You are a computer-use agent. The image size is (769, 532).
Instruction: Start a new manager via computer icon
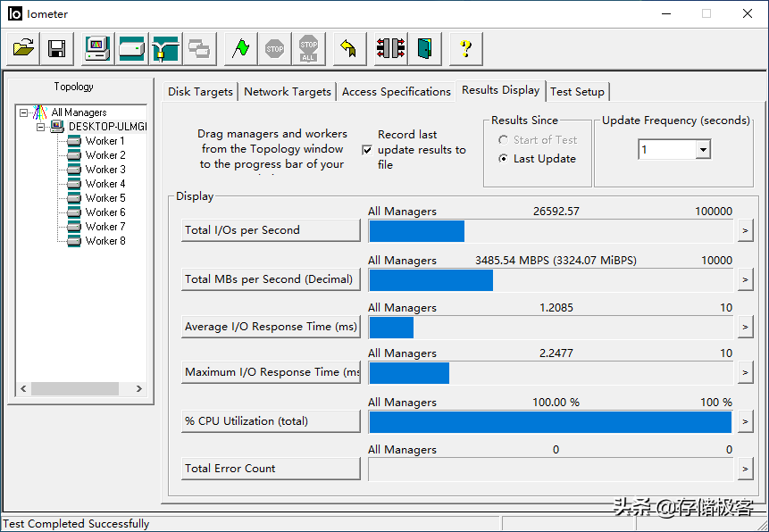pyautogui.click(x=97, y=48)
